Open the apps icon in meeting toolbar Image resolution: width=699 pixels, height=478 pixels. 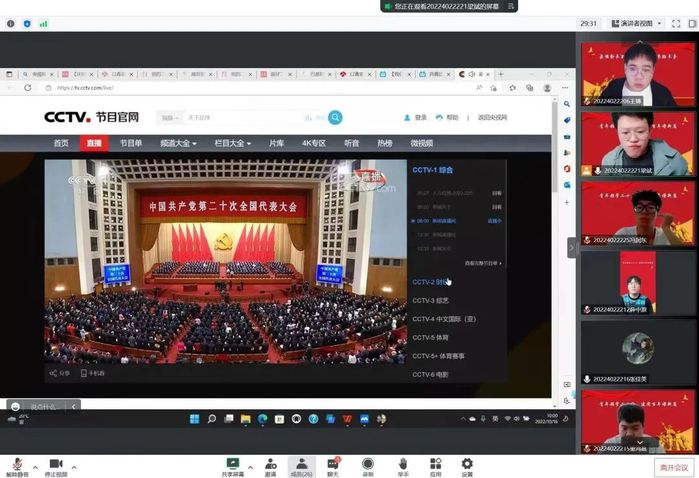pyautogui.click(x=436, y=464)
